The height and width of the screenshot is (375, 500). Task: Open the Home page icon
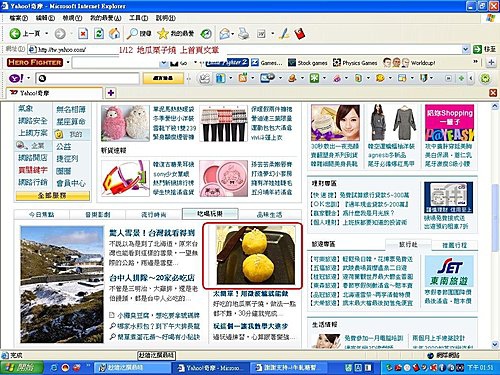[x=114, y=34]
